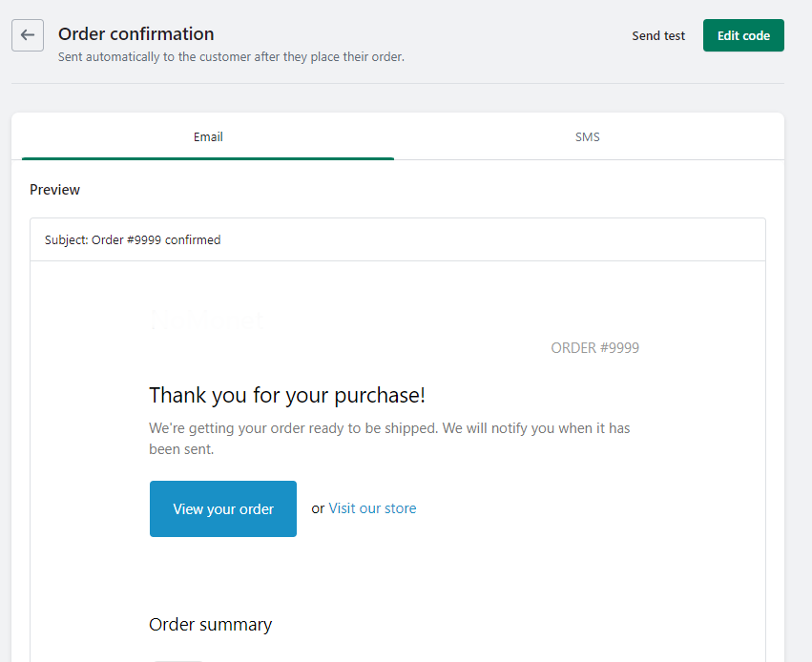Viewport: 812px width, 662px height.
Task: Click the Order summary heading
Action: tap(211, 625)
